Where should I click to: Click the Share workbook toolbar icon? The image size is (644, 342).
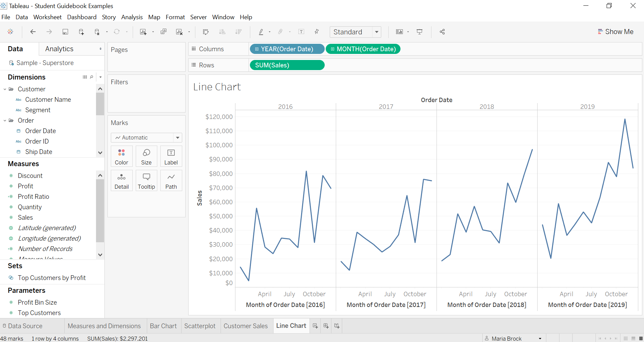(x=442, y=32)
